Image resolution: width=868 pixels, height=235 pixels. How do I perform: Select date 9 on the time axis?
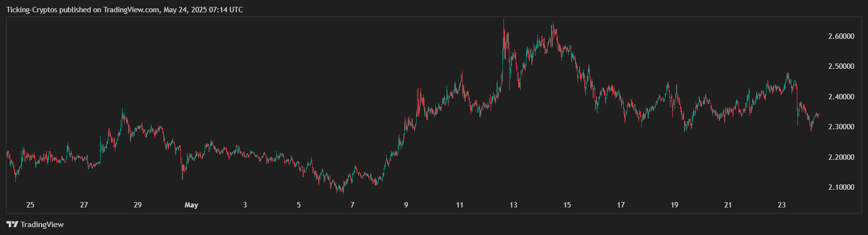(x=406, y=205)
